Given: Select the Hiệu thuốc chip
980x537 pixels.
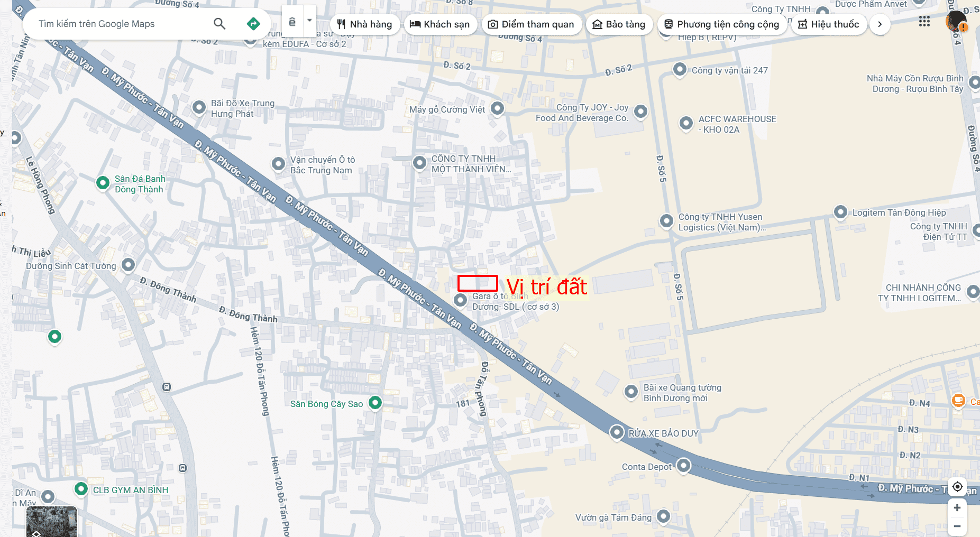Looking at the screenshot, I should tap(829, 24).
